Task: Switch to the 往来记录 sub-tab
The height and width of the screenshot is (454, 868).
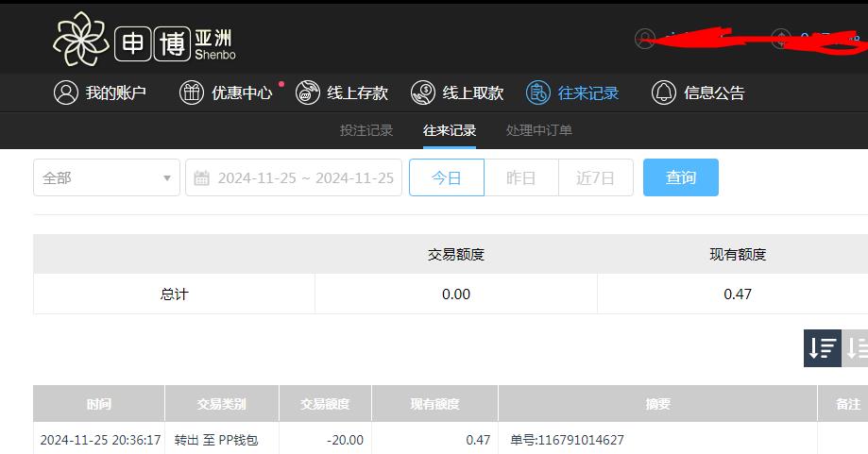Action: click(x=450, y=130)
